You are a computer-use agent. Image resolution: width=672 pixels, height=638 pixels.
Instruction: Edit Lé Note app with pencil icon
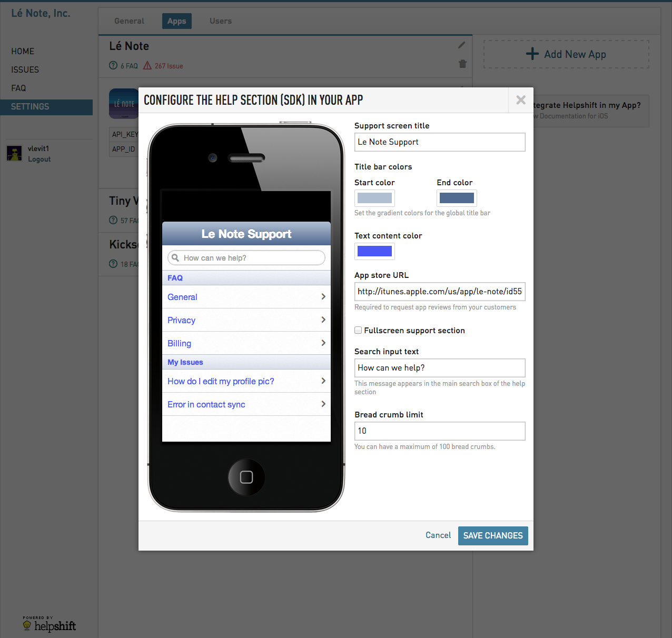[462, 45]
